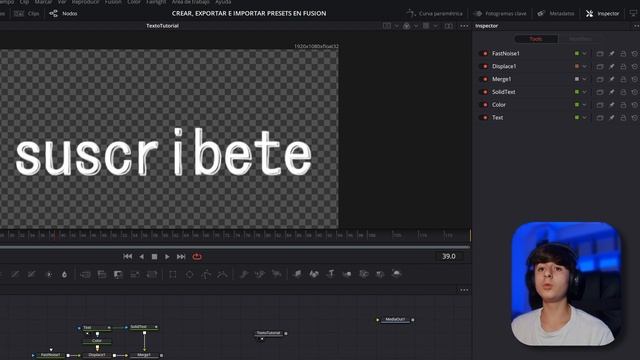Image resolution: width=640 pixels, height=360 pixels.
Task: Open the node editor three-dot menu
Action: click(464, 290)
